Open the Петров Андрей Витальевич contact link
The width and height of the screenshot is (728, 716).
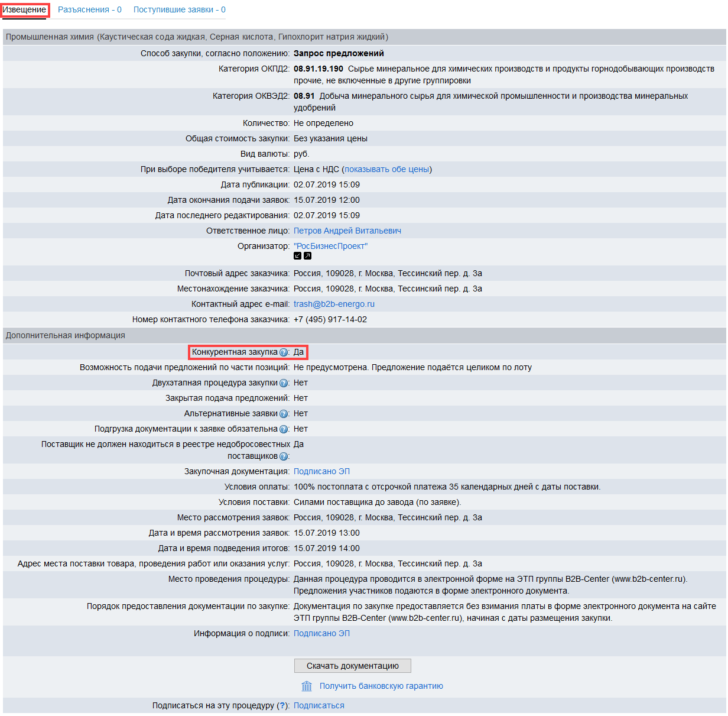click(x=347, y=231)
